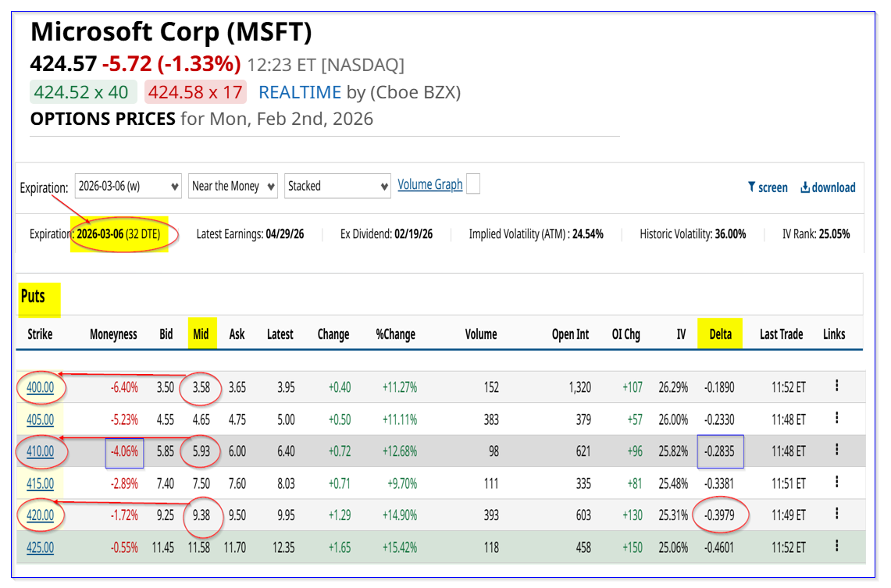Image resolution: width=891 pixels, height=588 pixels.
Task: Open links menu for 400.00 strike row
Action: pos(836,386)
